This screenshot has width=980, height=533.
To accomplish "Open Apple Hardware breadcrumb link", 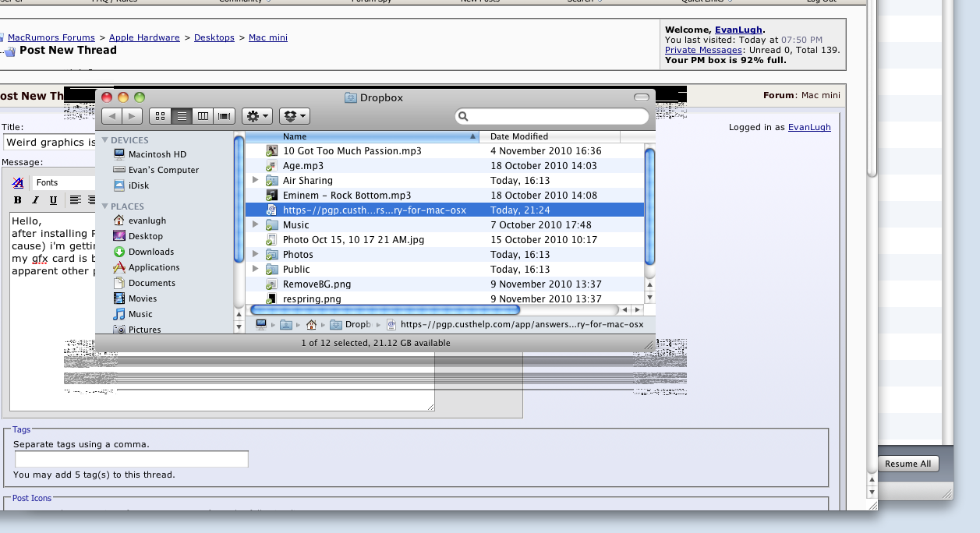I will [x=144, y=37].
